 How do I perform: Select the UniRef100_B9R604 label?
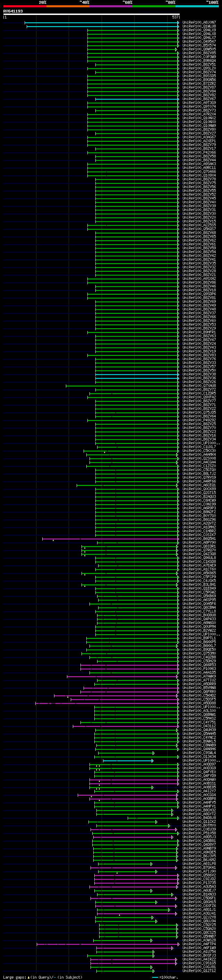click(199, 60)
